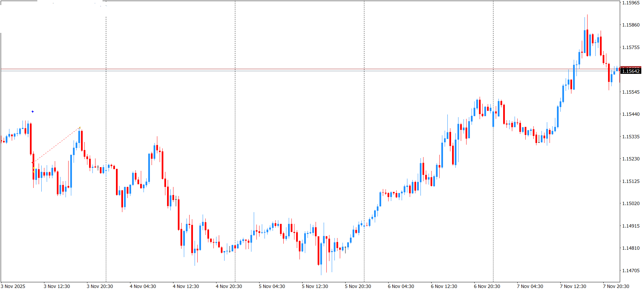Select price level 1.15440 on the scale
The width and height of the screenshot is (644, 291).
click(x=631, y=114)
